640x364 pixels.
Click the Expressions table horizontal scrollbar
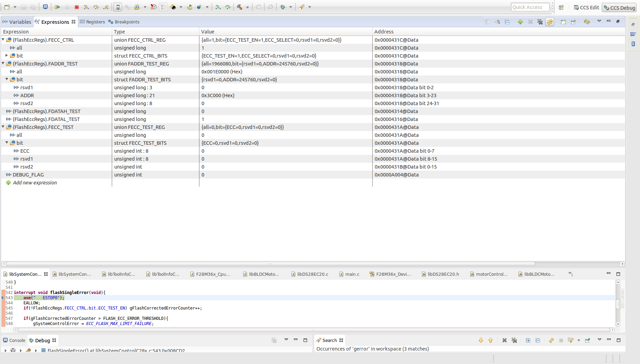[271, 264]
